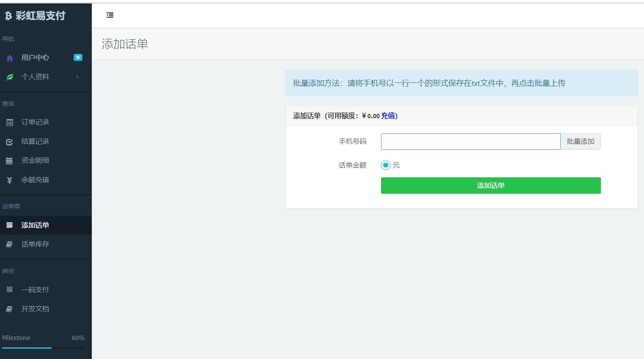Click the ¥0.00 available balance amount

click(371, 116)
